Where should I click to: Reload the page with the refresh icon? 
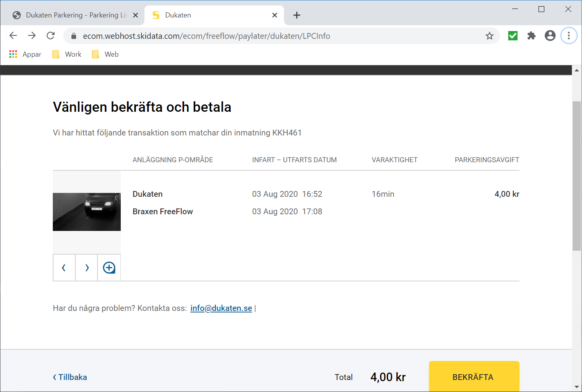click(x=50, y=36)
